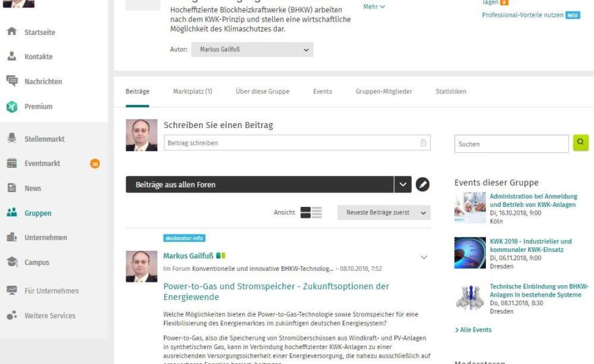Screen dimensions: 594x364
Task: Click the Beitrag schreiben input field
Action: coord(297,143)
